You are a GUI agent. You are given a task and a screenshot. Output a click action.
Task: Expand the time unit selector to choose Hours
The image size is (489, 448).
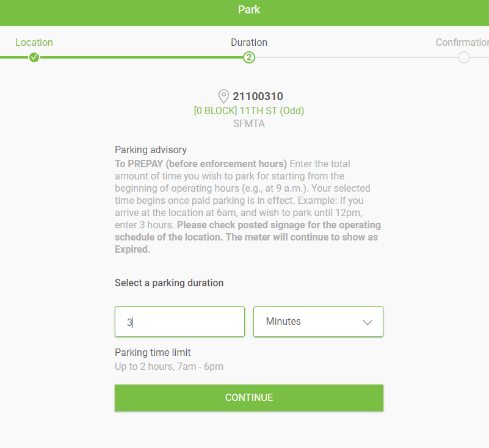pyautogui.click(x=318, y=322)
